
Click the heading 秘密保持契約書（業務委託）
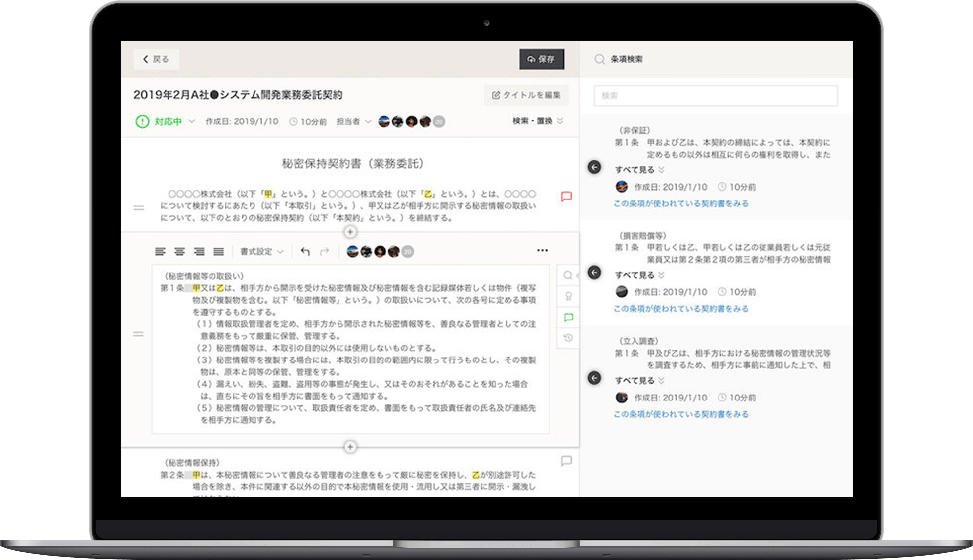(352, 163)
